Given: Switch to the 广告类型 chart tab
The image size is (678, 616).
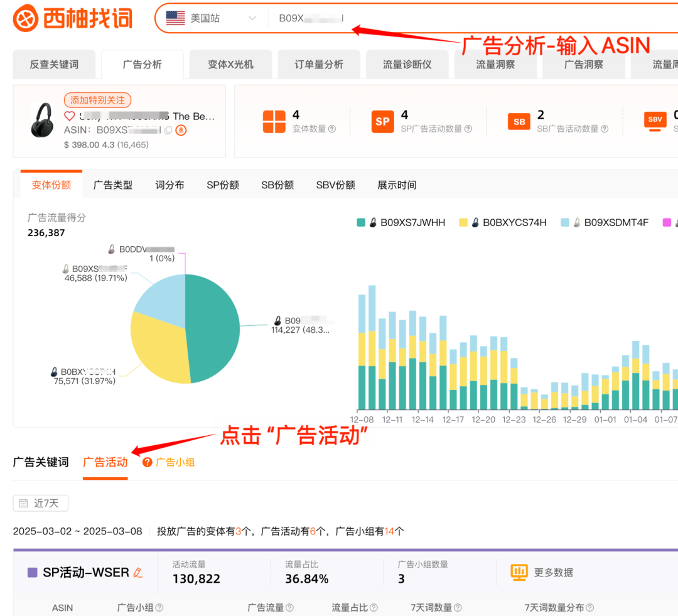Looking at the screenshot, I should click(113, 185).
